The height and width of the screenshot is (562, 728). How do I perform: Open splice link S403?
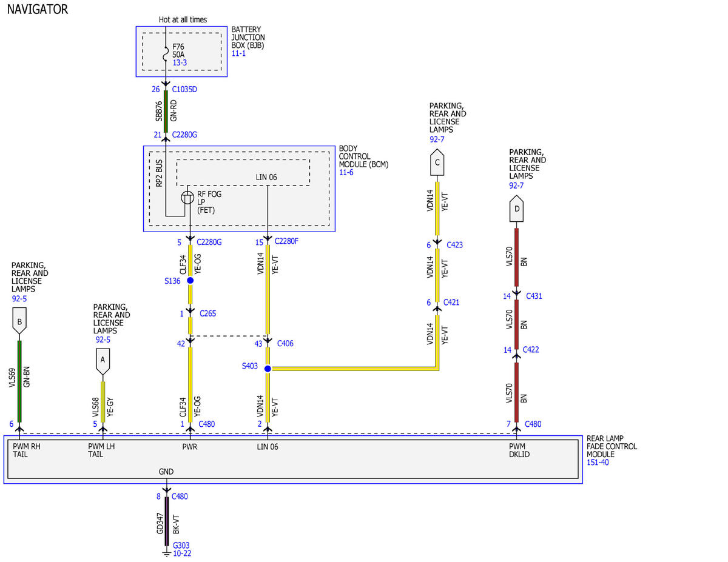(x=250, y=366)
